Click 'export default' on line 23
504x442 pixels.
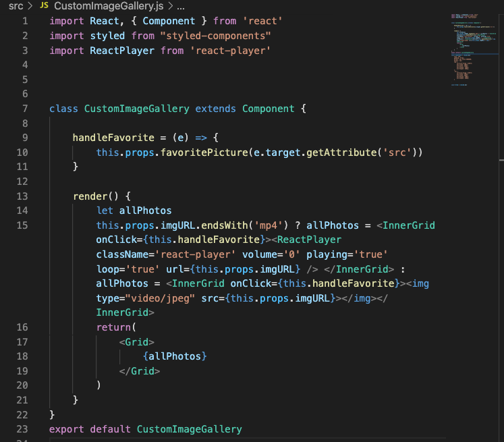point(90,429)
